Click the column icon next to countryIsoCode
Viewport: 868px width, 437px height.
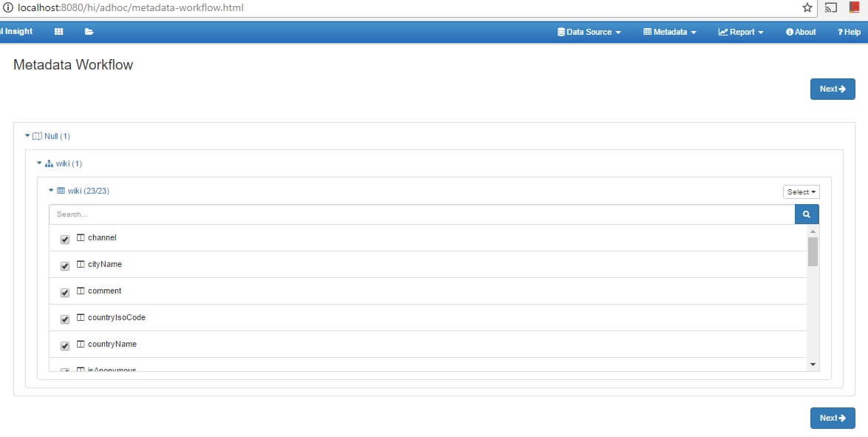[x=81, y=317]
